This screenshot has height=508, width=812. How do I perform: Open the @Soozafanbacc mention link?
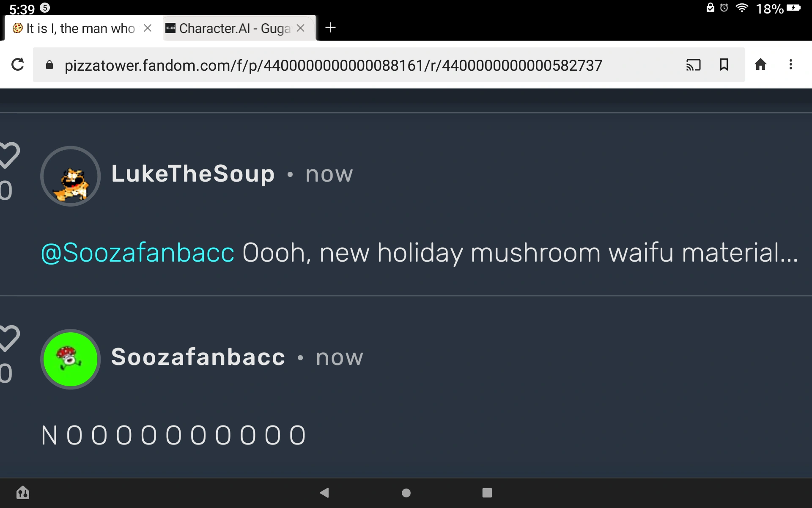[x=137, y=253]
